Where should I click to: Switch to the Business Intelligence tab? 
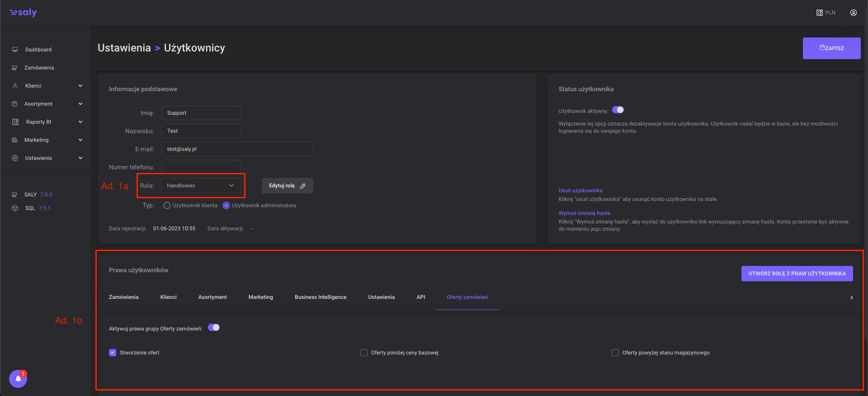click(320, 297)
